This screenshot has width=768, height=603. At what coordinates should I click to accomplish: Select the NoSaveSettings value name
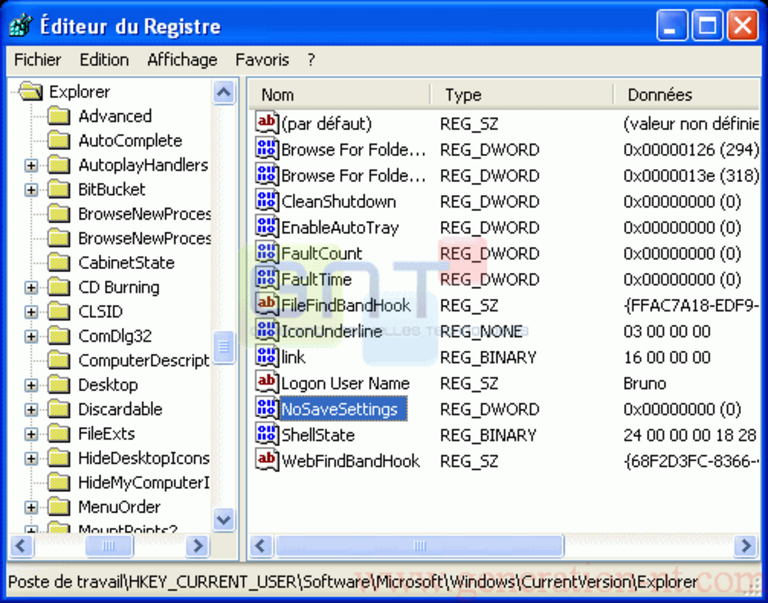click(343, 409)
